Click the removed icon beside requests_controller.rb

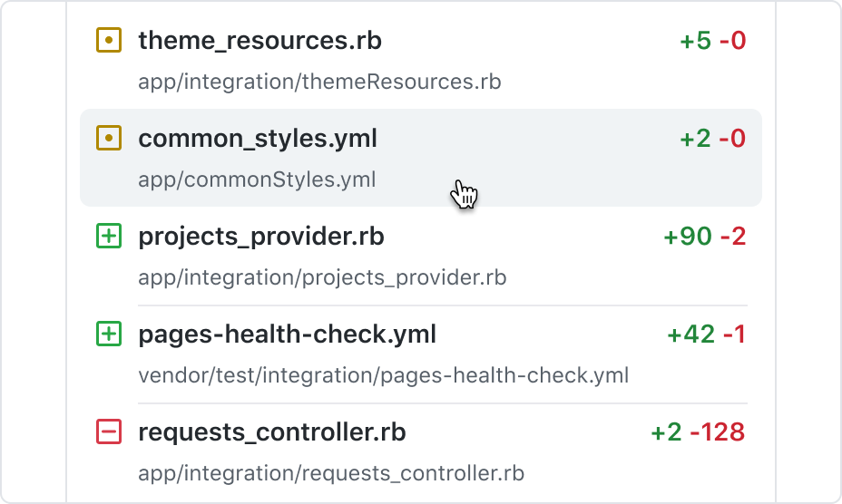(x=109, y=431)
